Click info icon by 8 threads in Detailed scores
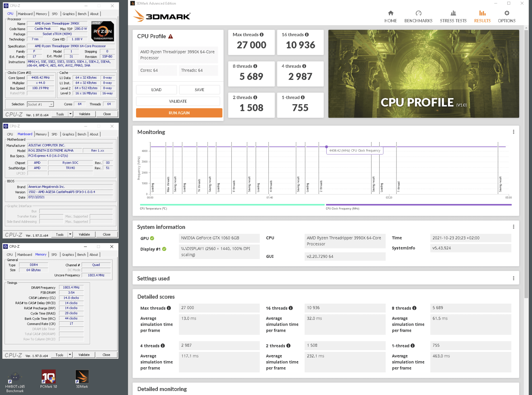This screenshot has width=532, height=395. tap(414, 308)
